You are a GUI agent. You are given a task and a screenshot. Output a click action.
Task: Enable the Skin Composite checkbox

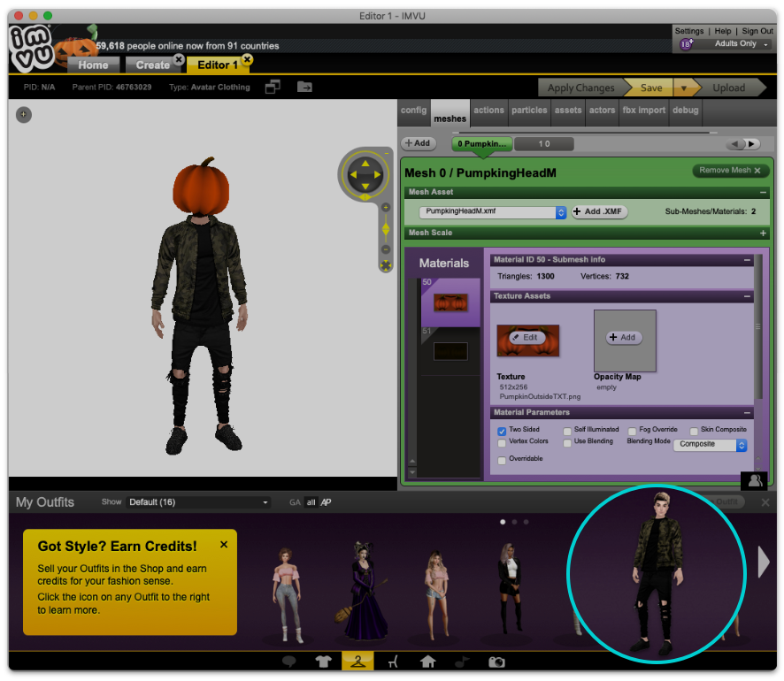(694, 432)
